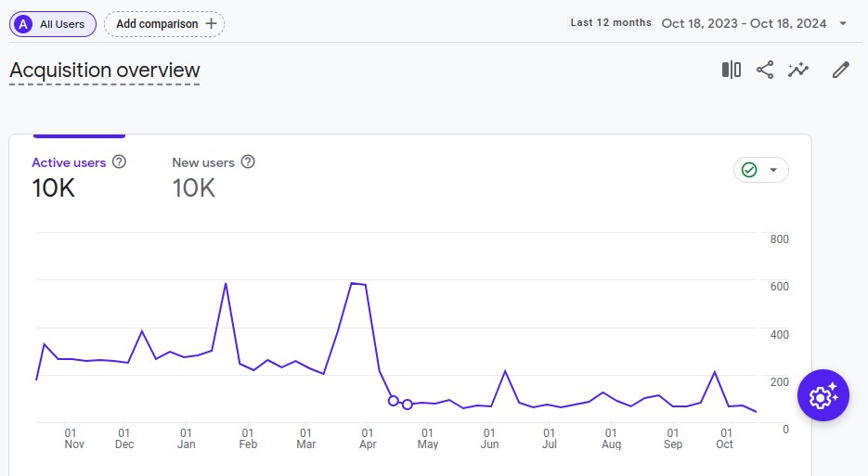Viewport: 868px width, 476px height.
Task: Click the Last 12 months label
Action: click(x=611, y=23)
